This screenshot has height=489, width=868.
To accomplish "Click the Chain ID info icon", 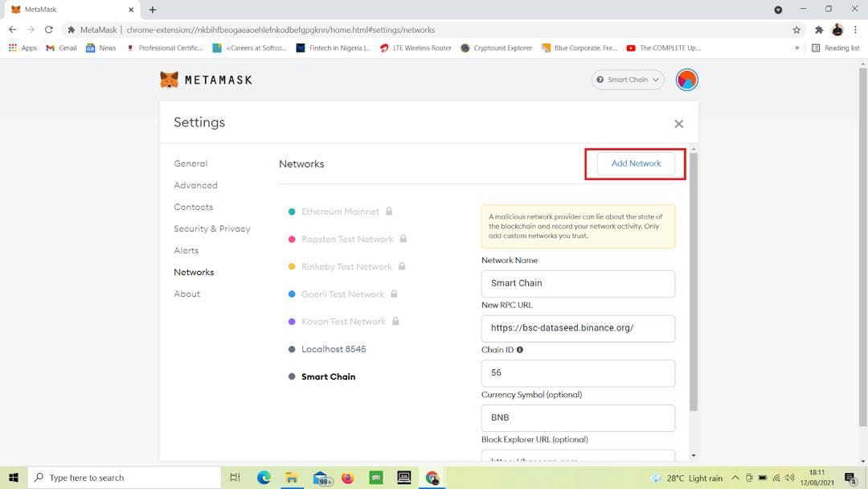I will (x=520, y=349).
